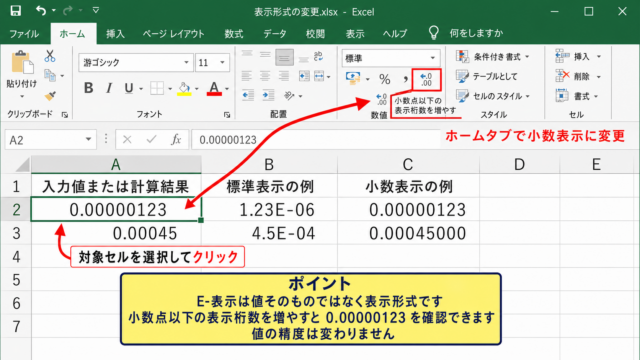Click the lightbulb Tell Me icon

[x=433, y=33]
